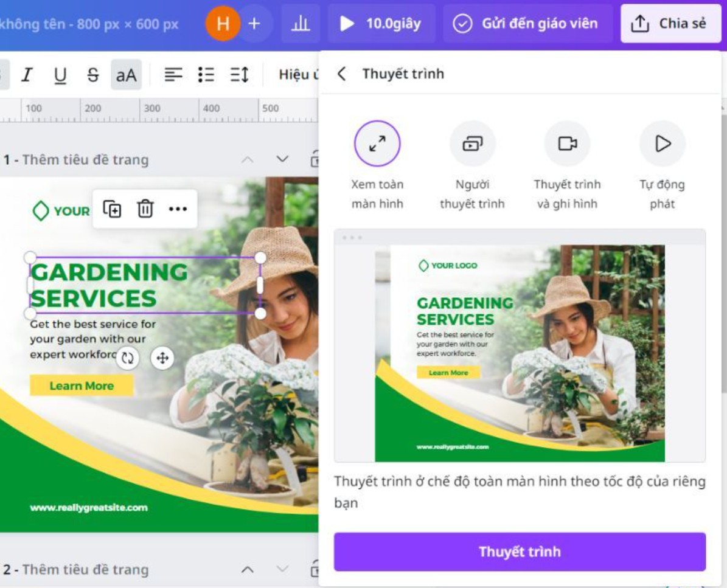The height and width of the screenshot is (588, 727).
Task: Click the "Chia sẻ" share button
Action: pos(670,24)
